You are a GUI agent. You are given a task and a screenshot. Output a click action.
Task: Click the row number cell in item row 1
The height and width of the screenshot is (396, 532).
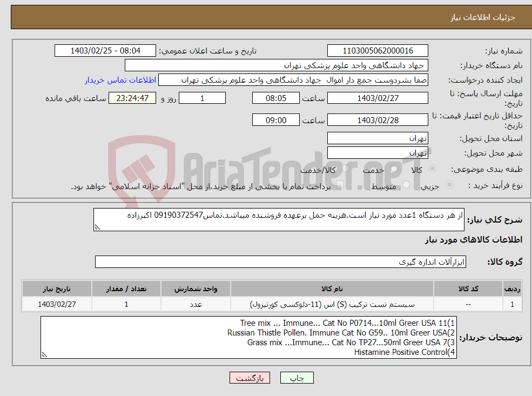tap(513, 304)
